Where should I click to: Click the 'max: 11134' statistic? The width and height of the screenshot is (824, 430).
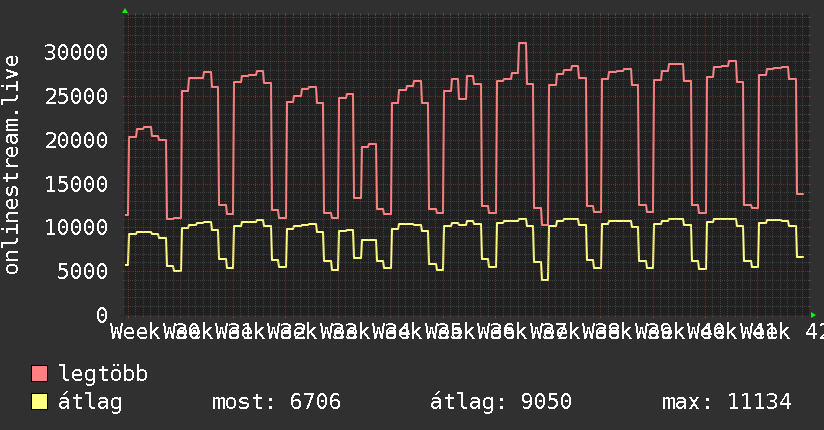click(x=727, y=402)
